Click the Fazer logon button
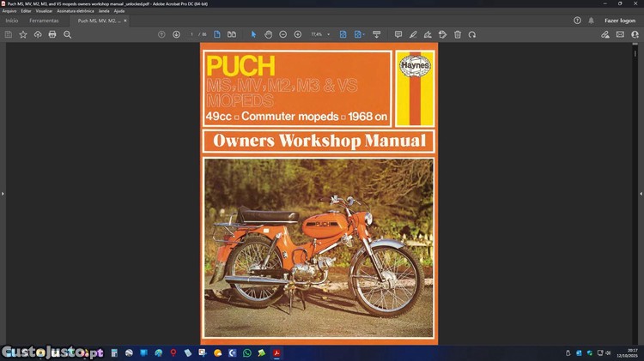Image resolution: width=644 pixels, height=361 pixels. click(620, 20)
